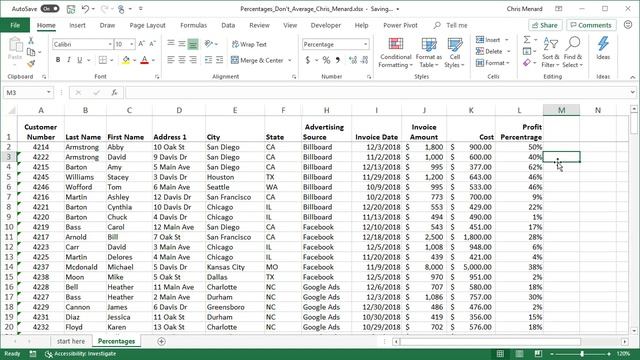Add a new sheet plus icon

click(161, 341)
